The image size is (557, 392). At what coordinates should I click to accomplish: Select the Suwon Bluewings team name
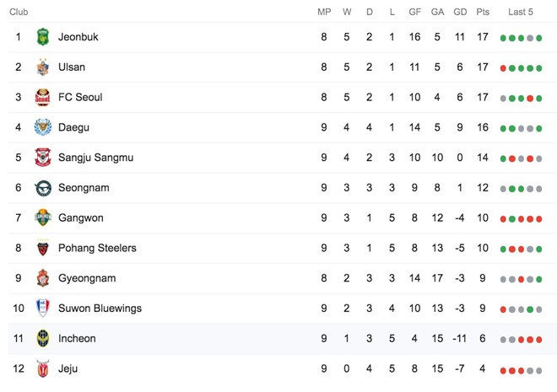pyautogui.click(x=100, y=309)
